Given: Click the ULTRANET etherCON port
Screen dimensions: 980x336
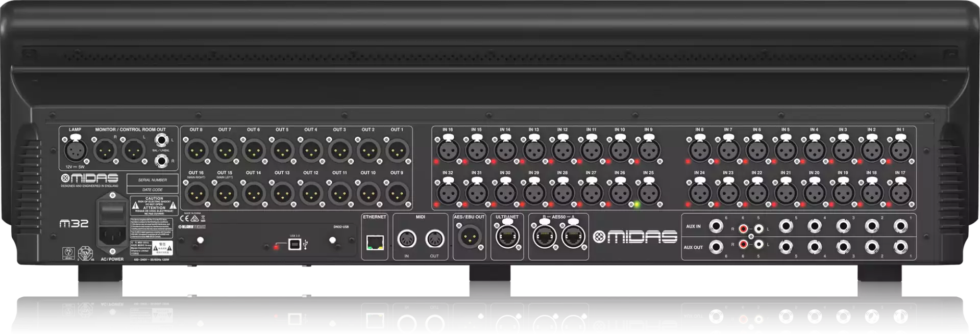Looking at the screenshot, I should tap(507, 237).
